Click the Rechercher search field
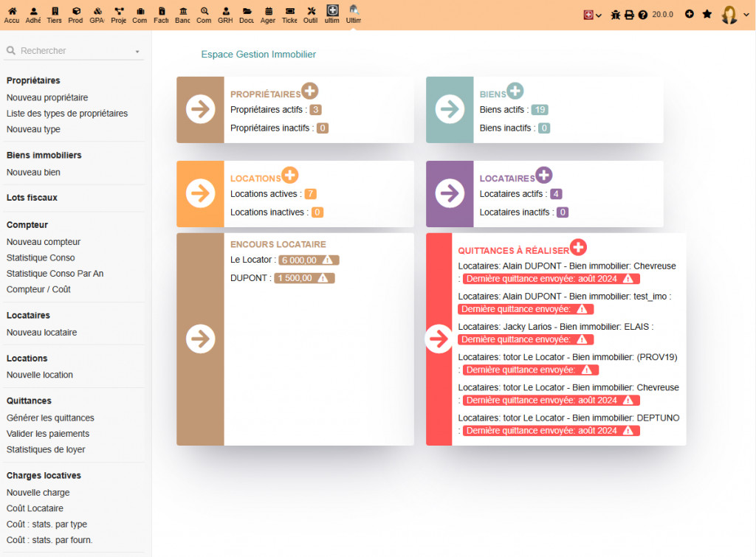This screenshot has height=557, width=756. click(x=73, y=51)
